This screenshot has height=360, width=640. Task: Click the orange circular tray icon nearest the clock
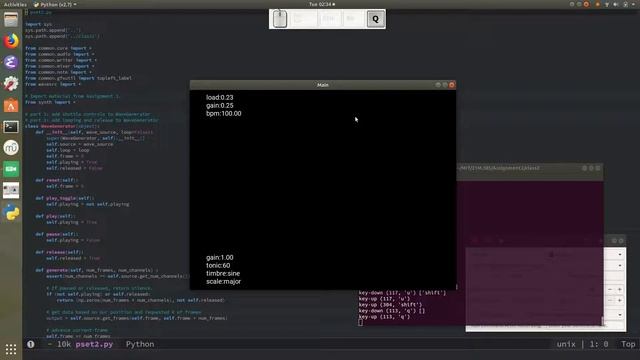[586, 4]
